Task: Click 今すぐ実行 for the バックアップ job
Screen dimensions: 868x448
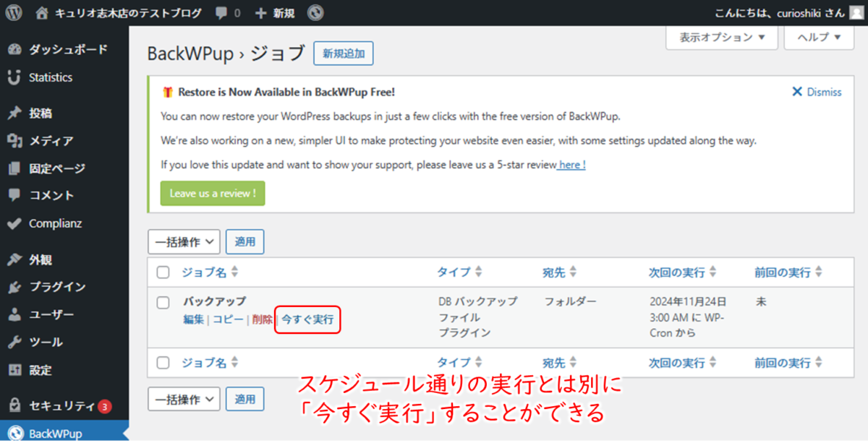Action: point(307,319)
